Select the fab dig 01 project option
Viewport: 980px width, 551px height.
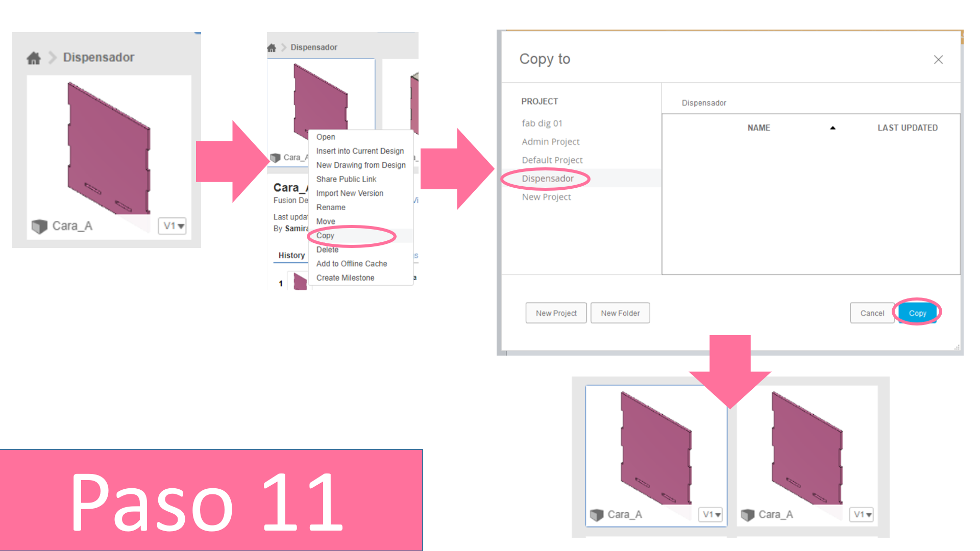pos(544,122)
